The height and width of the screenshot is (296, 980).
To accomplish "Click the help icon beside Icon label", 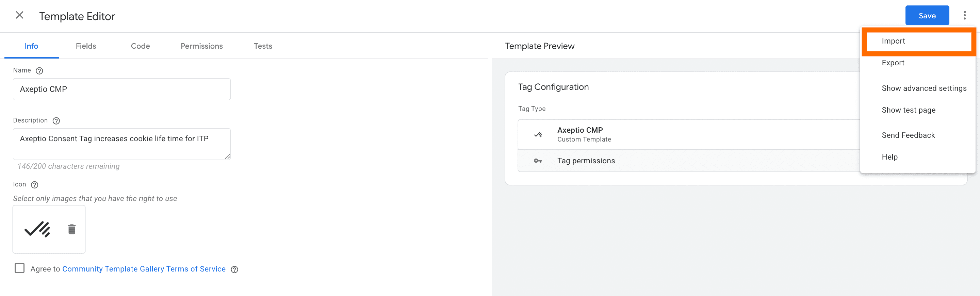I will (x=35, y=184).
